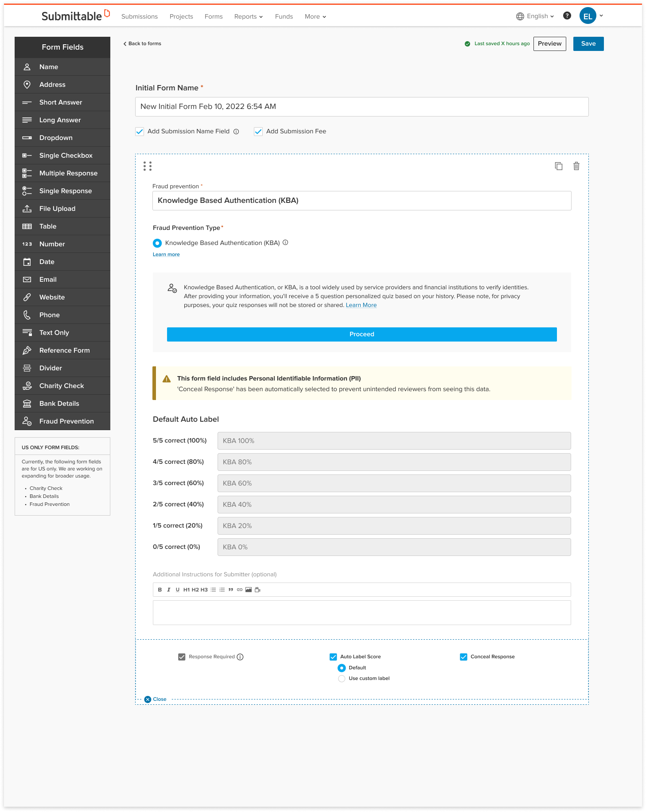Add a Single Checkbox field
This screenshot has height=812, width=646.
coord(62,155)
